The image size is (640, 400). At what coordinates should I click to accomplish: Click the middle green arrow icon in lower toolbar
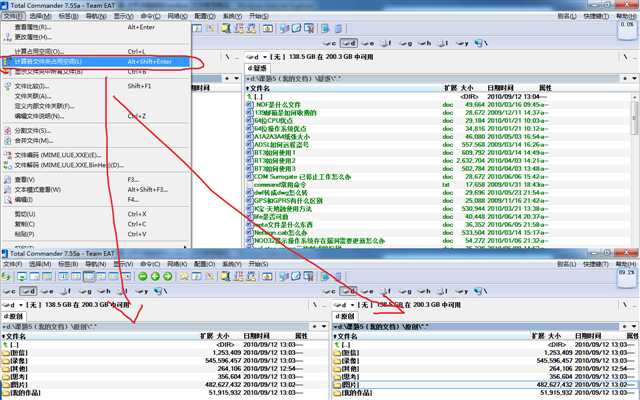155,277
